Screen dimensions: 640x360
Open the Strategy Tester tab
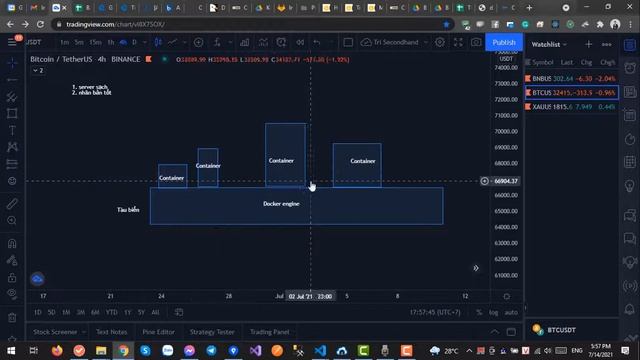pyautogui.click(x=212, y=332)
